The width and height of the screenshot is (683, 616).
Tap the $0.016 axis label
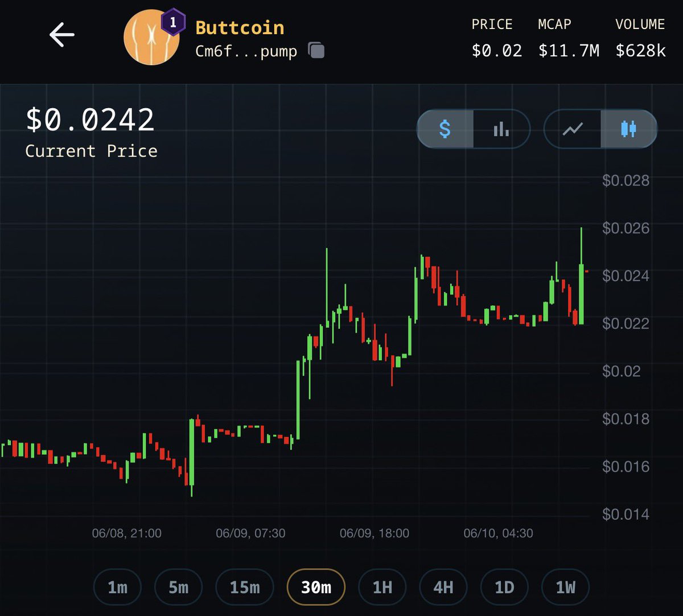coord(626,467)
